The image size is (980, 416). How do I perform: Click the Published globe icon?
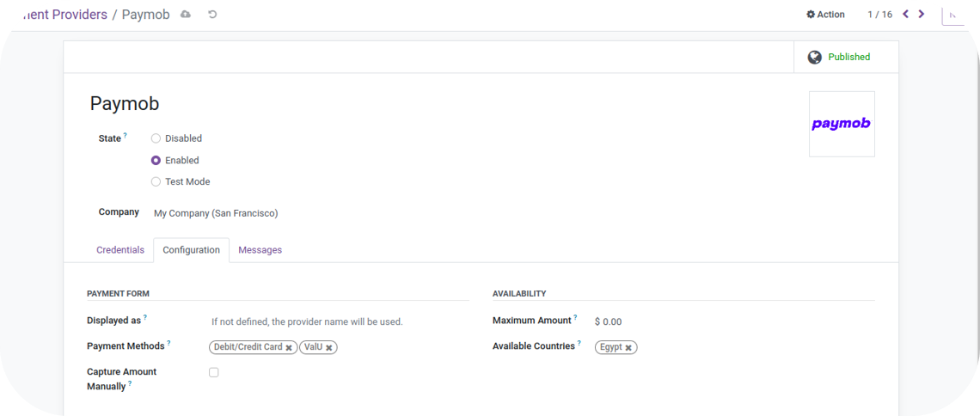[814, 58]
